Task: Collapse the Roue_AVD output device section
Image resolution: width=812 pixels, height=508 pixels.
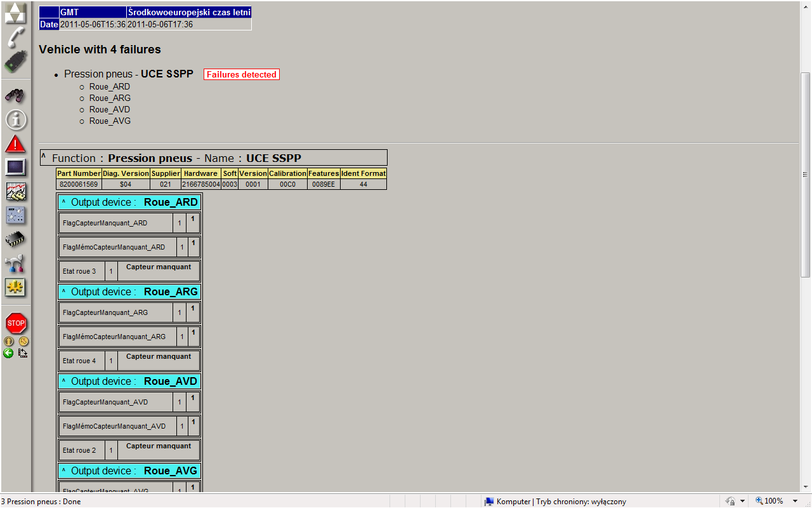Action: click(x=63, y=381)
